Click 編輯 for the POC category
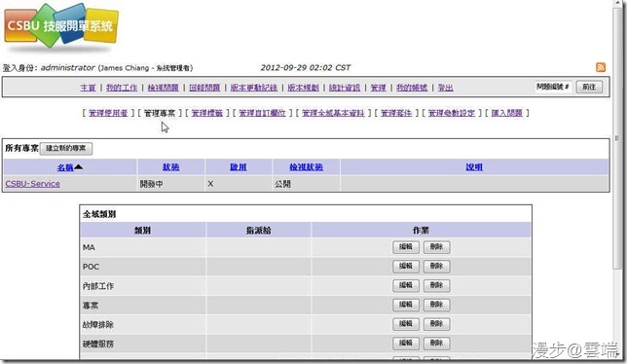Screen dimensions: 627x364 [x=406, y=266]
